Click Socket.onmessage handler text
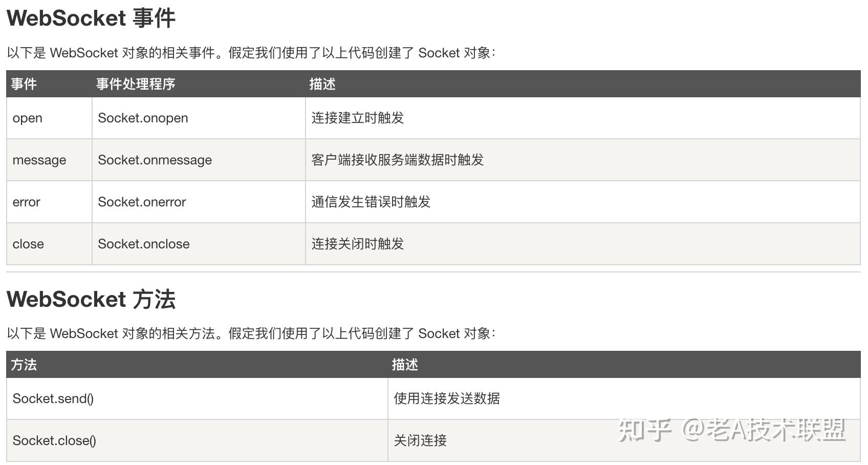Viewport: 868px width, 465px height. pyautogui.click(x=155, y=160)
